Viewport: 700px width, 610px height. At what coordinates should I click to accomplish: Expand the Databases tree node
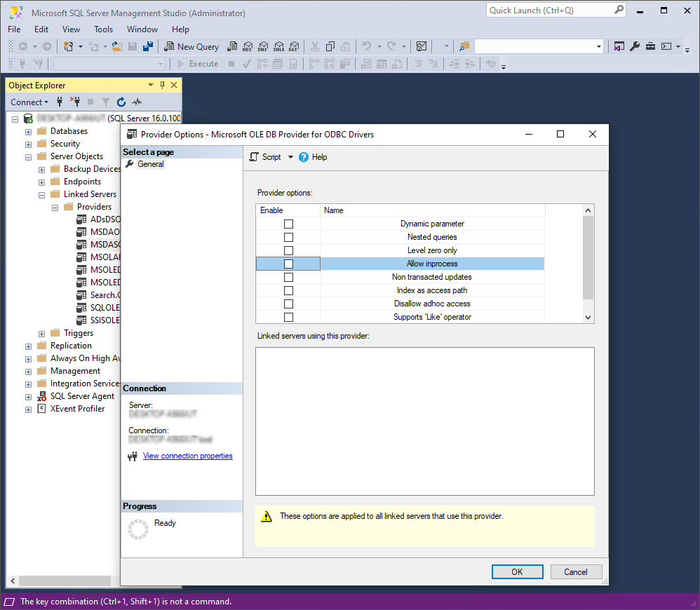tap(28, 130)
